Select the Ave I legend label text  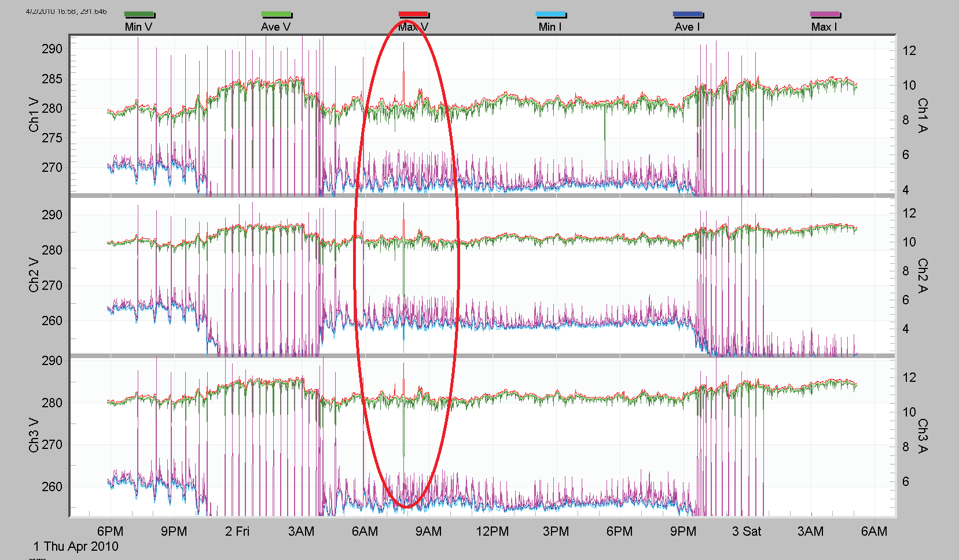click(x=688, y=26)
